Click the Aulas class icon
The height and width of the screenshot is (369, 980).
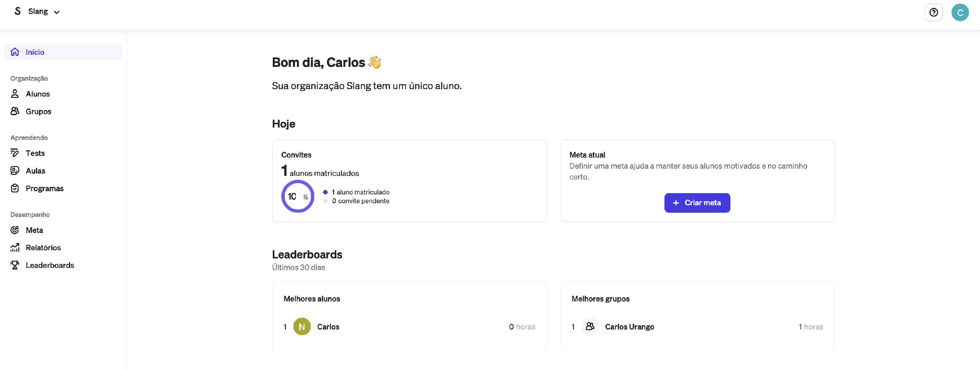point(15,171)
